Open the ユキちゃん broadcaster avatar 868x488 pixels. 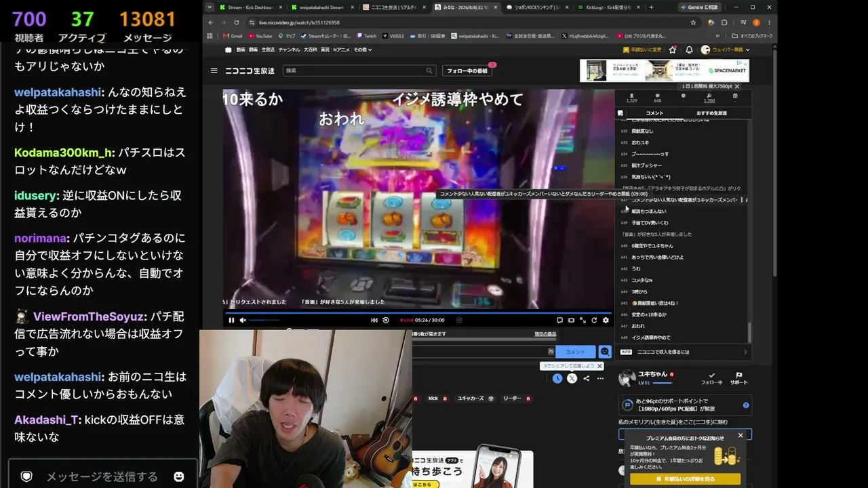coord(627,378)
